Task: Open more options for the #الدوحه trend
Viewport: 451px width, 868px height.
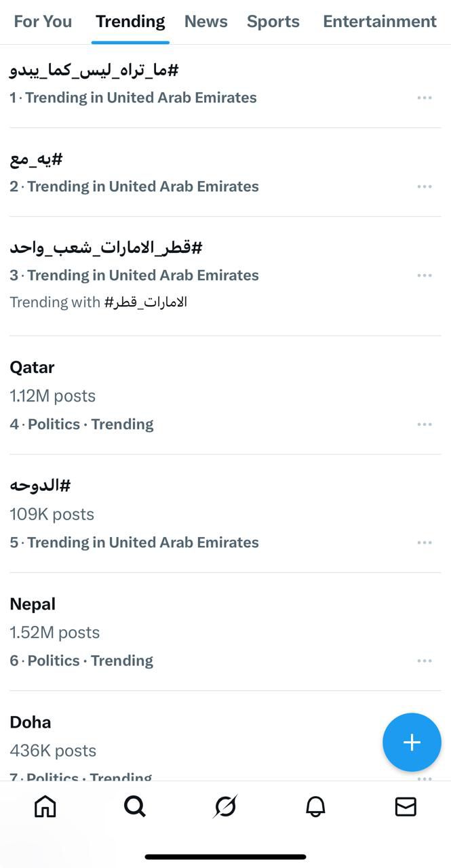Action: pos(425,542)
